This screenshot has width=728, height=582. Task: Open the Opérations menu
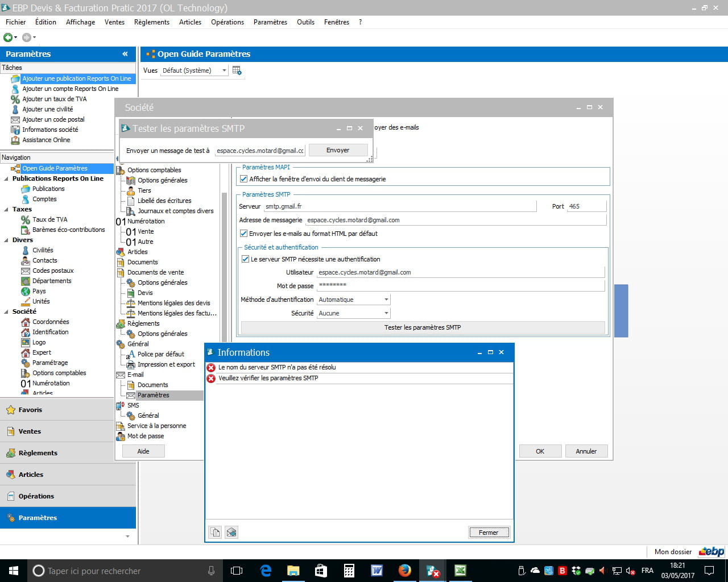tap(227, 22)
